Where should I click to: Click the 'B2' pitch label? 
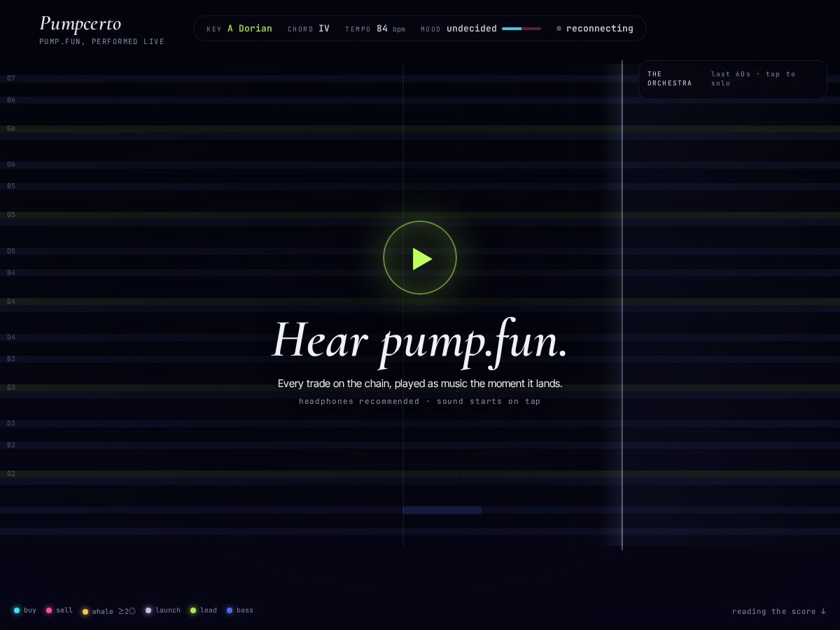[11, 444]
